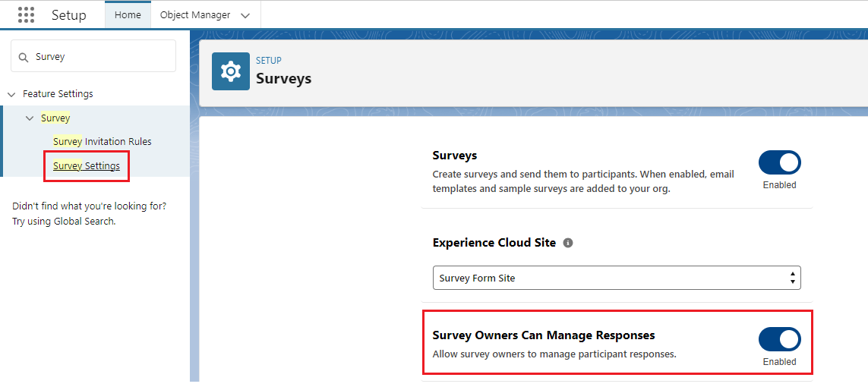Click the Surveys setting heading
Image resolution: width=868 pixels, height=387 pixels.
[454, 156]
